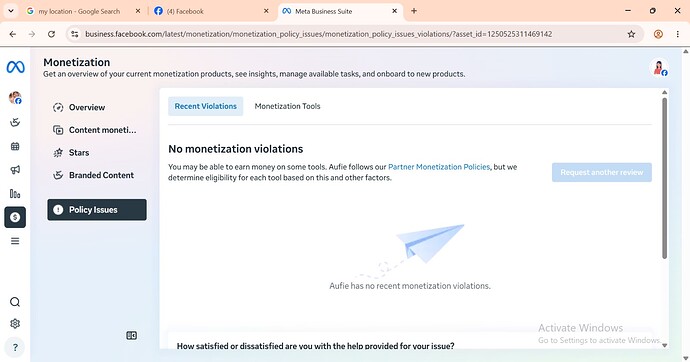Open a new browser tab
The image size is (690, 362).
coord(414,11)
